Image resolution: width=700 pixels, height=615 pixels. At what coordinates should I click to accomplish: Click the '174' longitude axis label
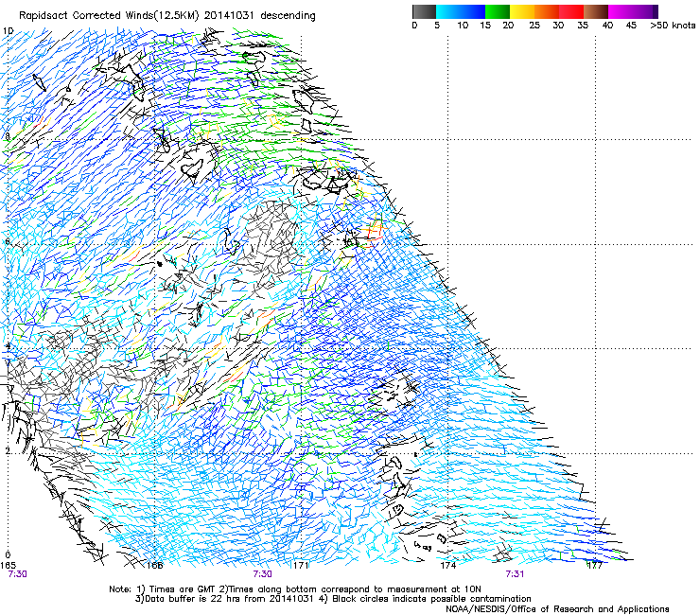pos(448,566)
